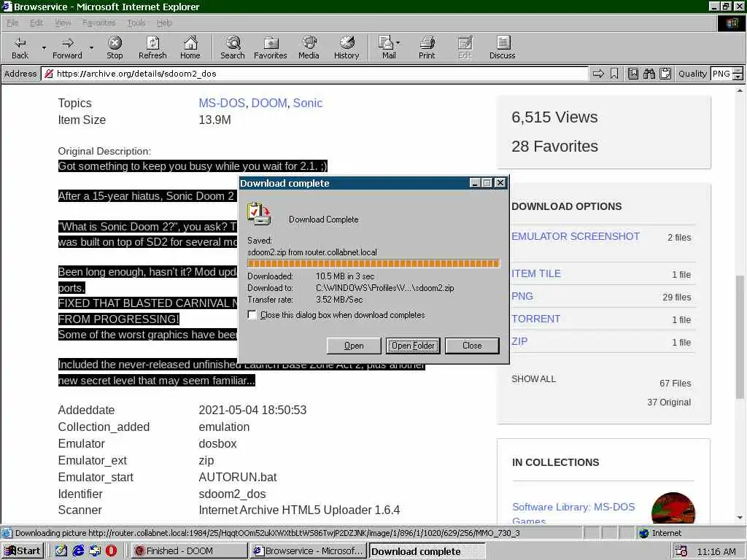Click Open in the Download complete dialog
Viewport: 747px width, 560px height.
pos(354,346)
